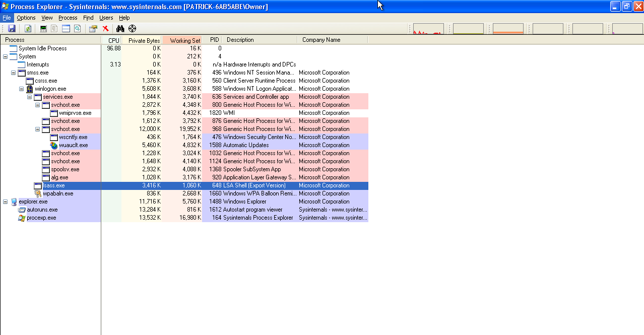Screen dimensions: 644x335
Task: Click the DLL/handles view toolbar icon
Action: 77,29
